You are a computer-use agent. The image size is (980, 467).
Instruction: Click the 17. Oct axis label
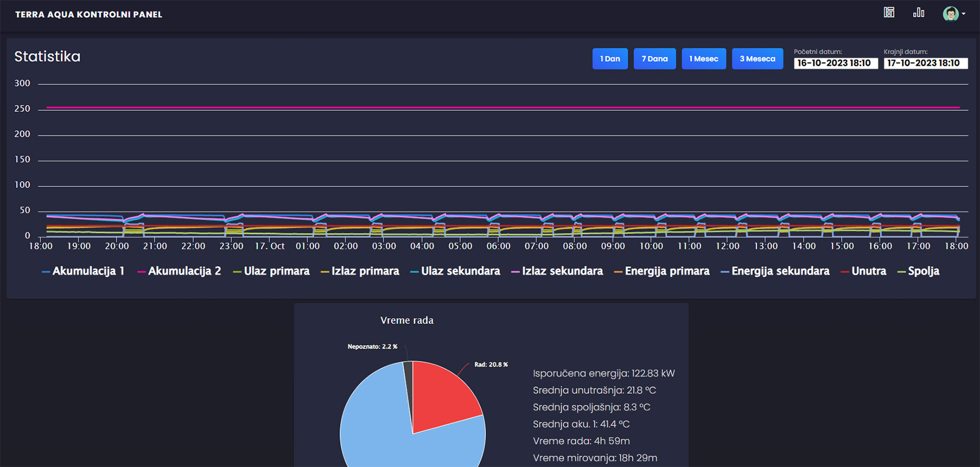click(x=270, y=246)
